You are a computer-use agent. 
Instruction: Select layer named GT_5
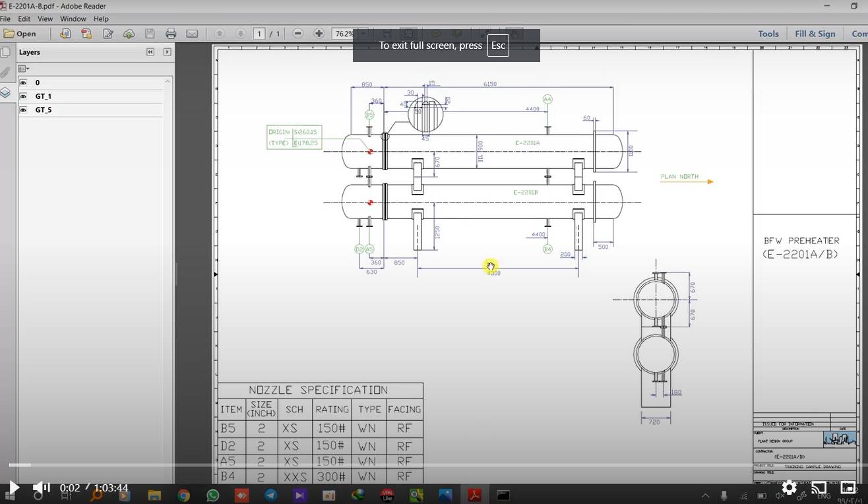pos(44,110)
